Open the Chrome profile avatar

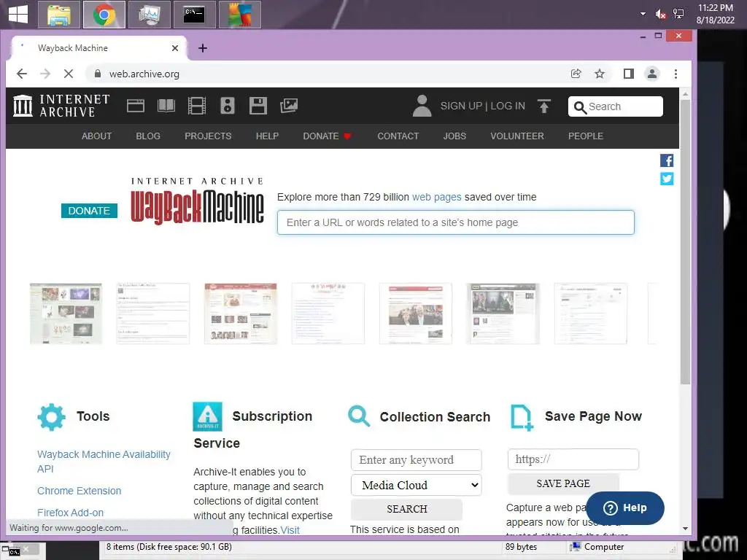[651, 74]
